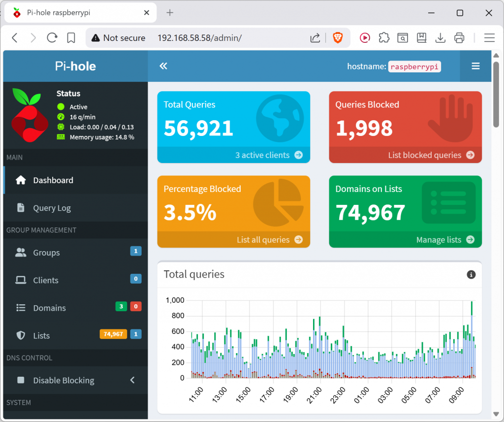Image resolution: width=504 pixels, height=422 pixels.
Task: Click the printer icon in toolbar
Action: [x=459, y=38]
